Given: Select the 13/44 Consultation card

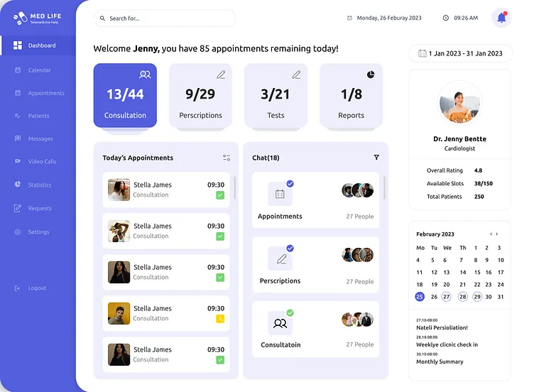Looking at the screenshot, I should pyautogui.click(x=125, y=95).
